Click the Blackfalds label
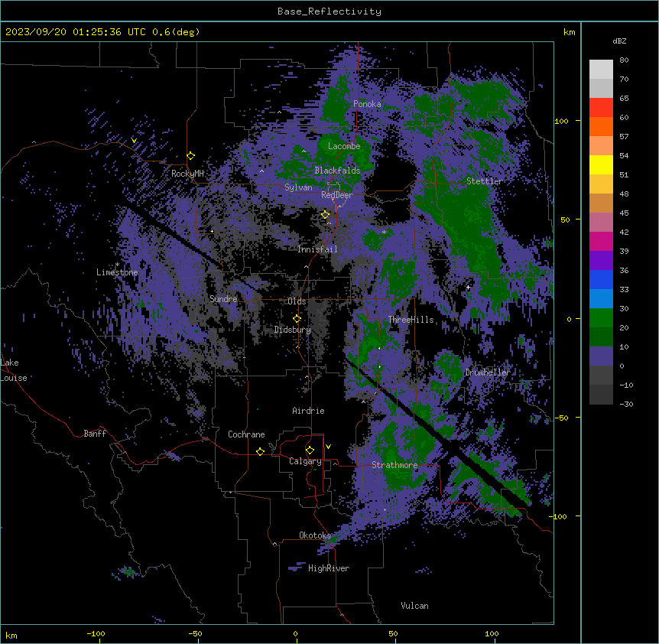 point(337,171)
